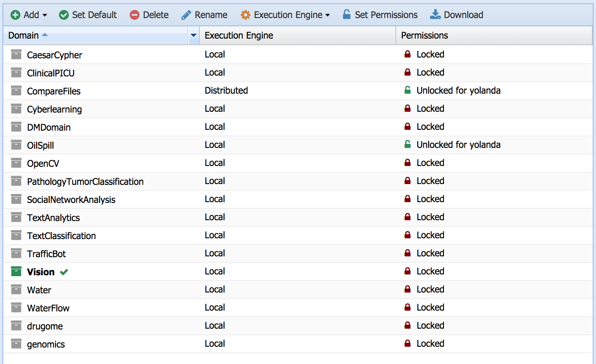Open the Add dropdown arrow
The width and height of the screenshot is (596, 364).
[x=45, y=15]
